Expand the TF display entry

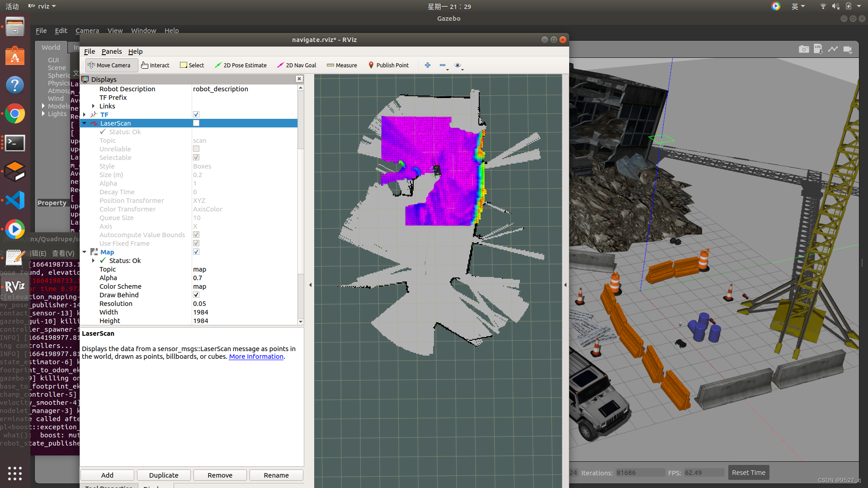(84, 114)
